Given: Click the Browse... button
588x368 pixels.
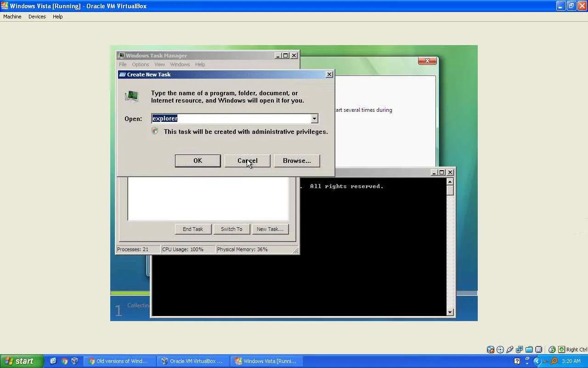Looking at the screenshot, I should point(297,161).
